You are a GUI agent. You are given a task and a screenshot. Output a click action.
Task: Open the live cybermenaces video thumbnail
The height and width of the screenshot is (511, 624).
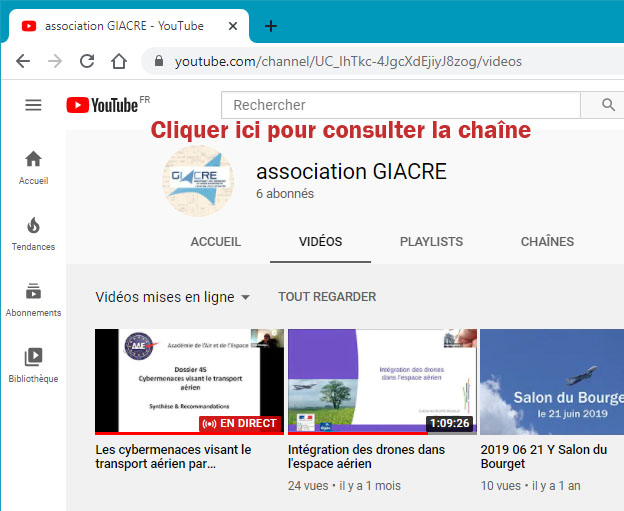coord(189,381)
